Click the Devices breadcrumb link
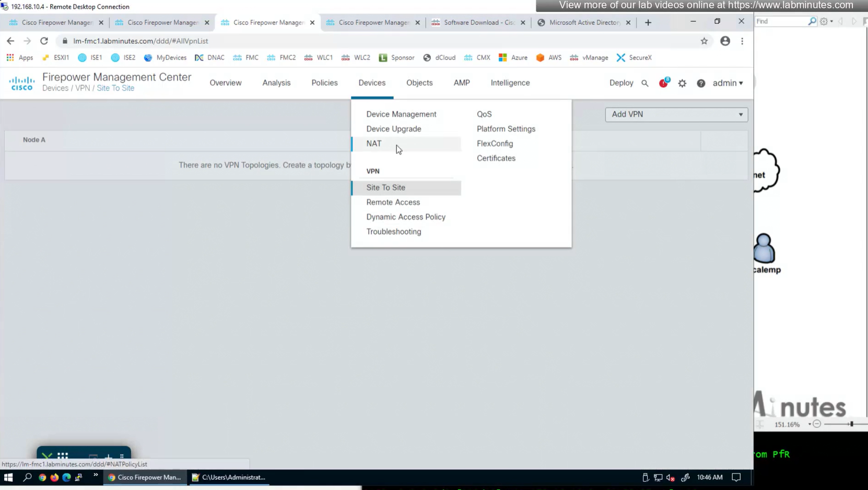 (x=55, y=88)
